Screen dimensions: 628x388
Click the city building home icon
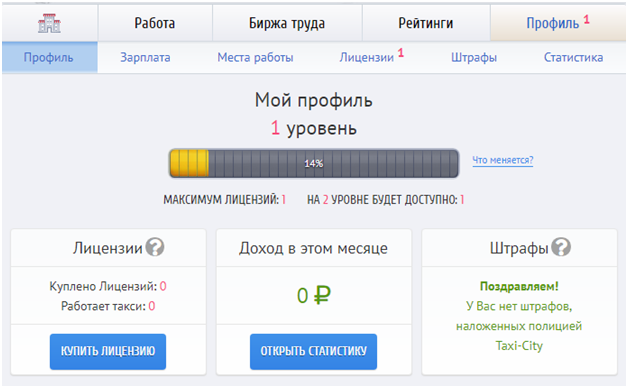[x=49, y=23]
